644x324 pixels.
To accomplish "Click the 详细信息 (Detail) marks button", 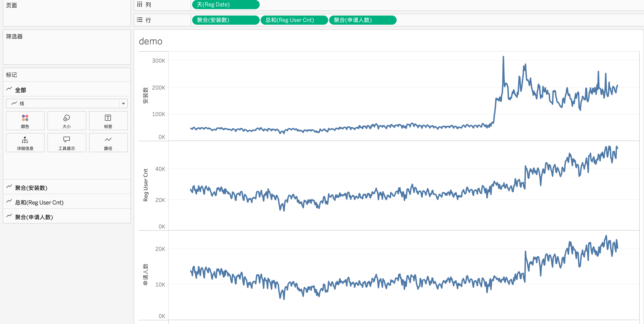I will click(x=25, y=143).
